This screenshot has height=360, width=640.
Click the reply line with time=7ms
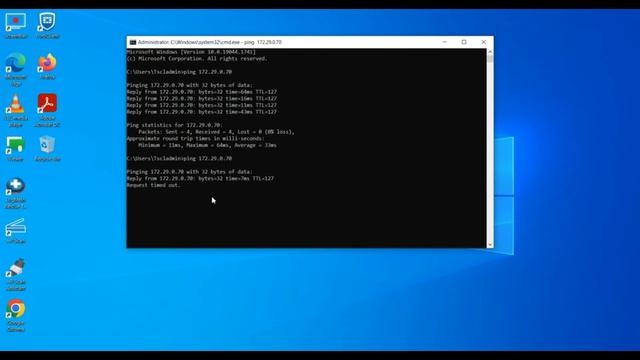coord(200,178)
